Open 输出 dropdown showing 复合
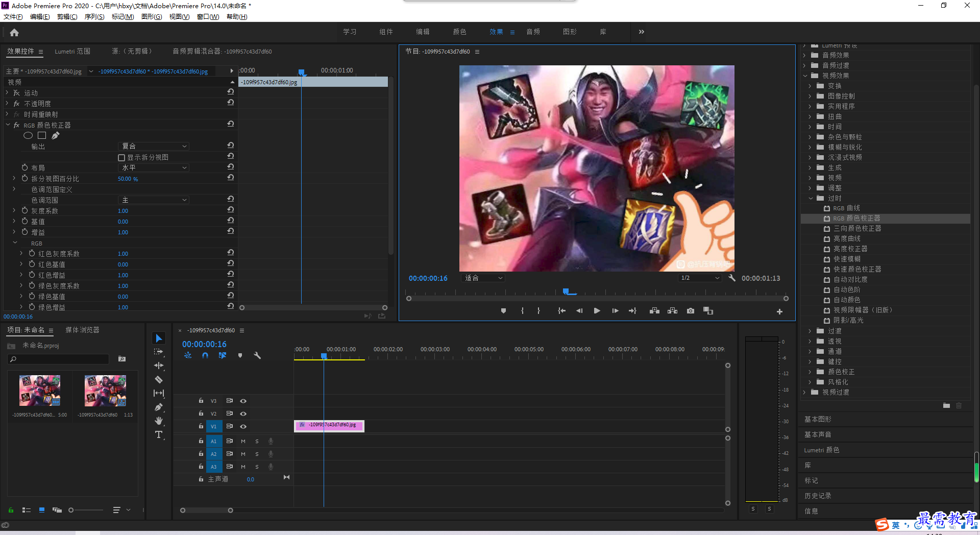 coord(154,146)
